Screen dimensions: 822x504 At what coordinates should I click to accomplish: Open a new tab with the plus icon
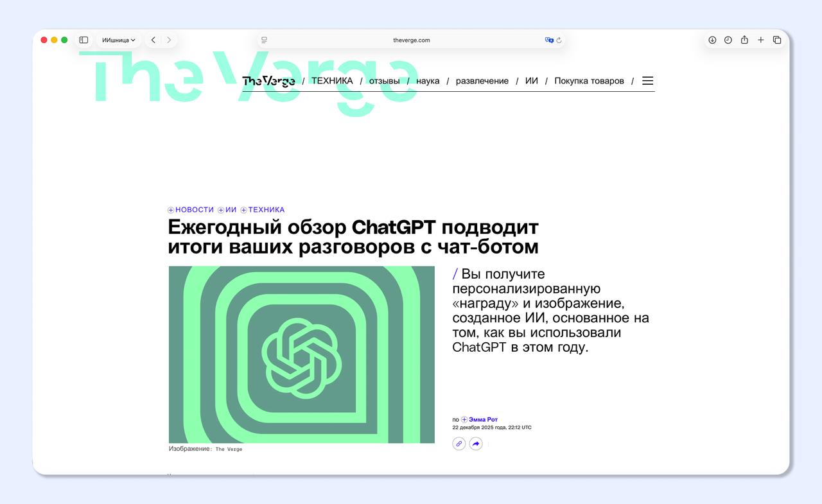(761, 40)
